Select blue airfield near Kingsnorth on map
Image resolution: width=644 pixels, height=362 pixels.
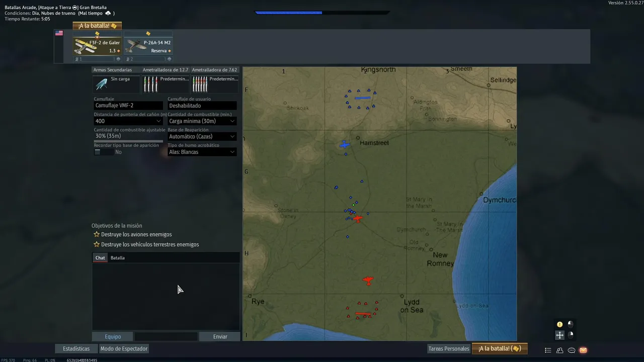coord(362,98)
